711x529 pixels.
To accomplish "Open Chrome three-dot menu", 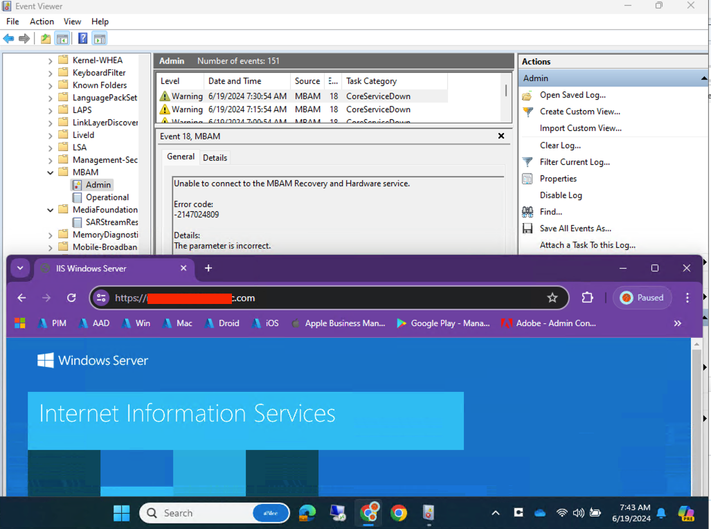I will pyautogui.click(x=687, y=298).
